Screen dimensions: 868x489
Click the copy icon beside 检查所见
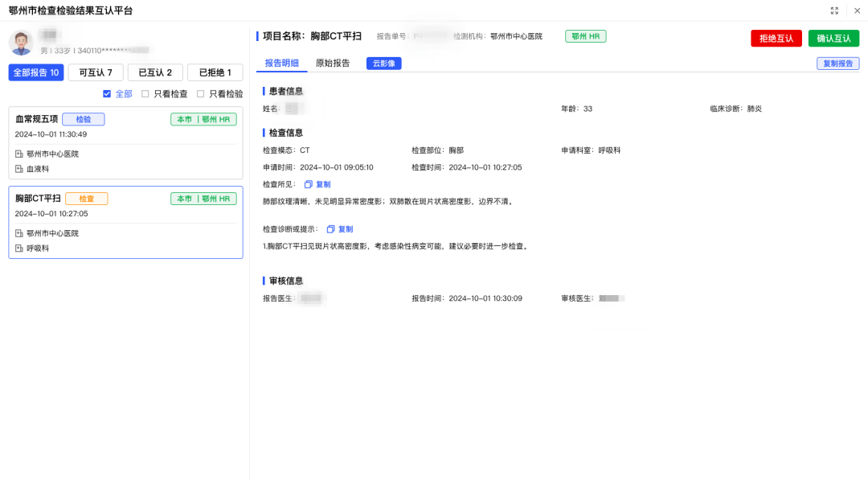309,185
